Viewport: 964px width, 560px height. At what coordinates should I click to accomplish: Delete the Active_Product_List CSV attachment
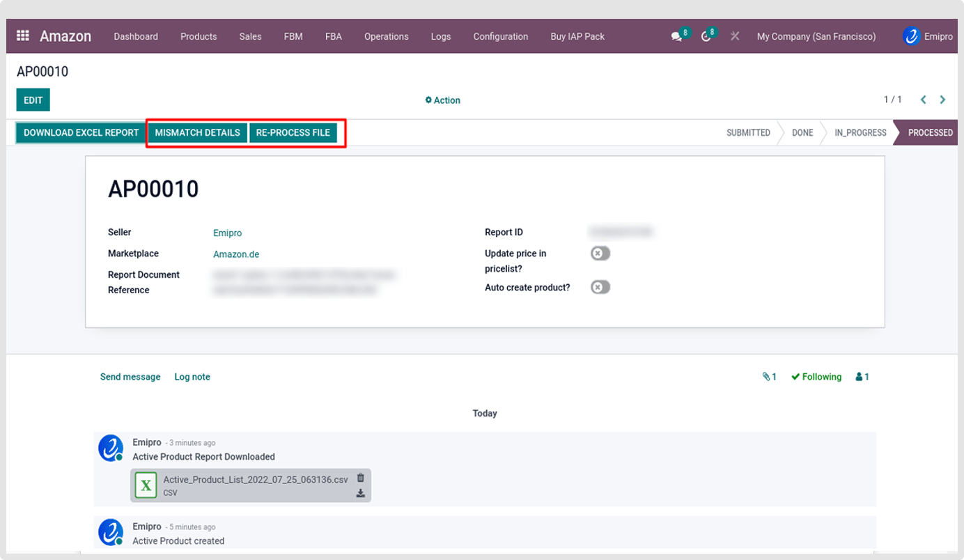tap(360, 478)
